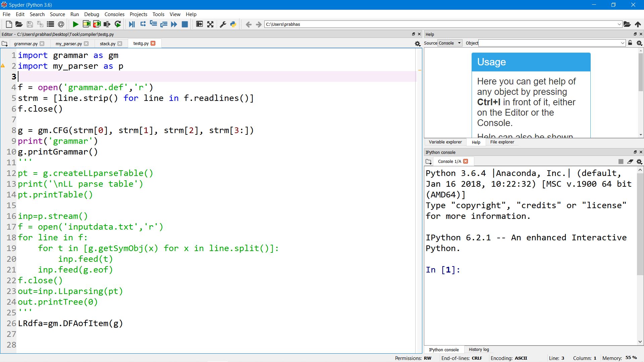The width and height of the screenshot is (644, 362).
Task: Open the Debug menu
Action: click(92, 14)
